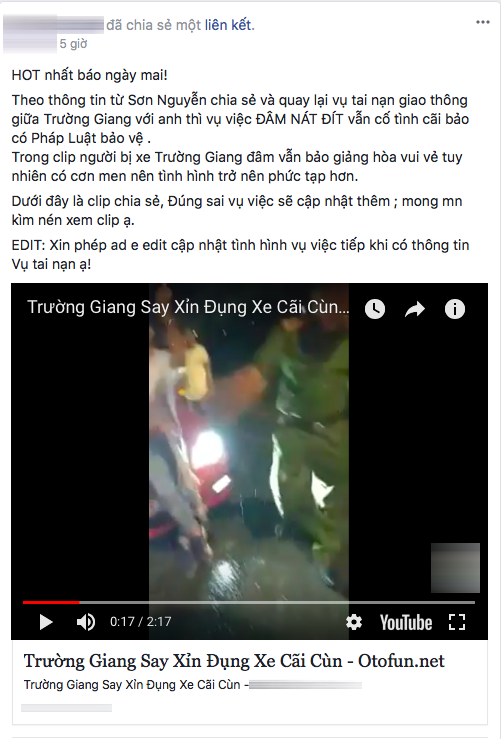Toggle fullscreen mode on the video
The height and width of the screenshot is (739, 501).
click(x=457, y=622)
